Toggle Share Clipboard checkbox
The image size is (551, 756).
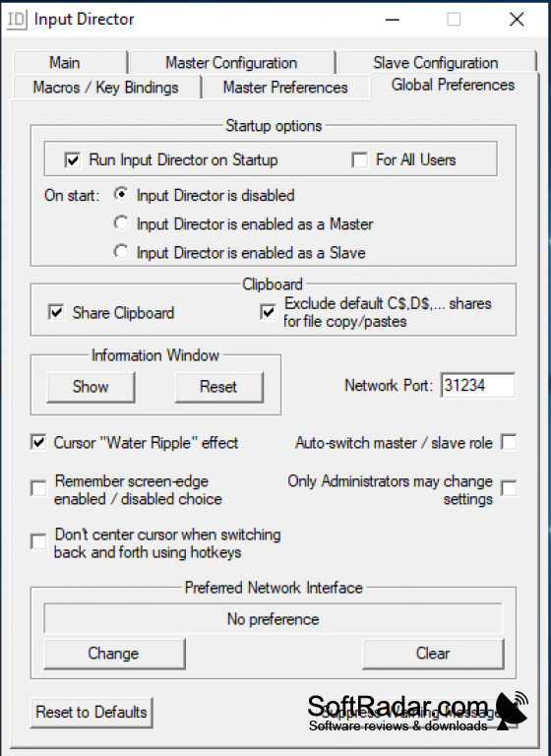[56, 312]
